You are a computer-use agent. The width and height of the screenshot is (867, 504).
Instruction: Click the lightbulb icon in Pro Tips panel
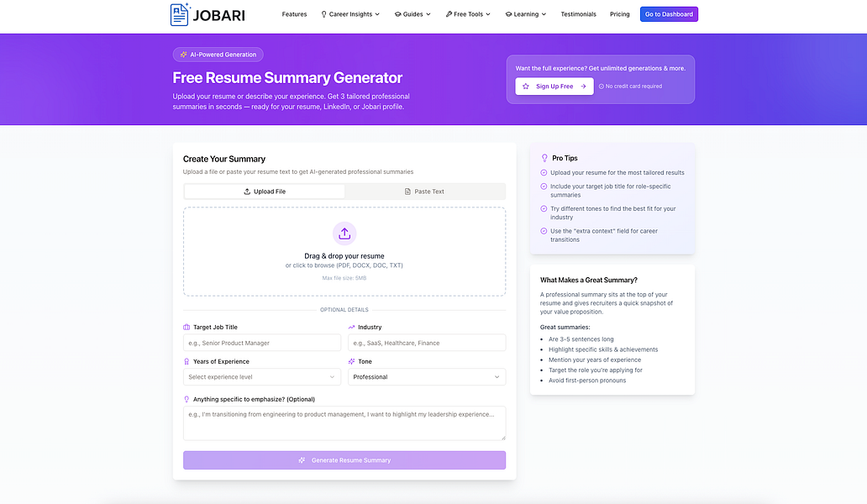click(x=545, y=157)
